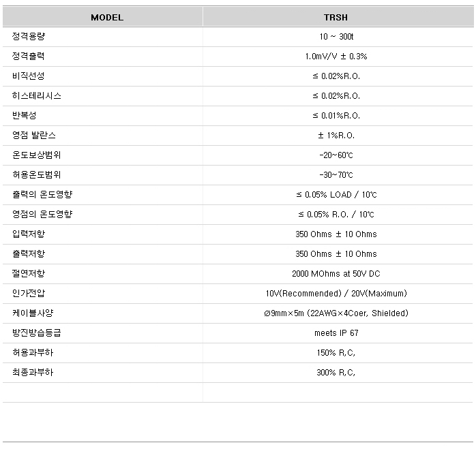Screen dimensions: 476x449
Task: Click the -20~60℃ temperature range value
Action: (336, 155)
